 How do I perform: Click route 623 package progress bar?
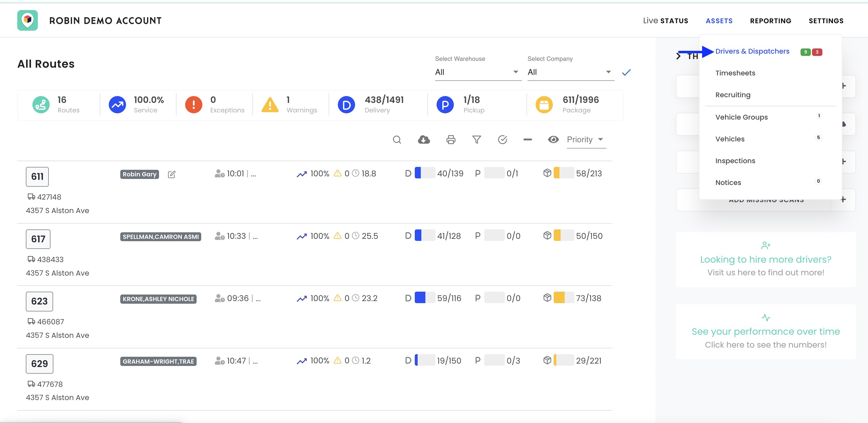coord(564,297)
